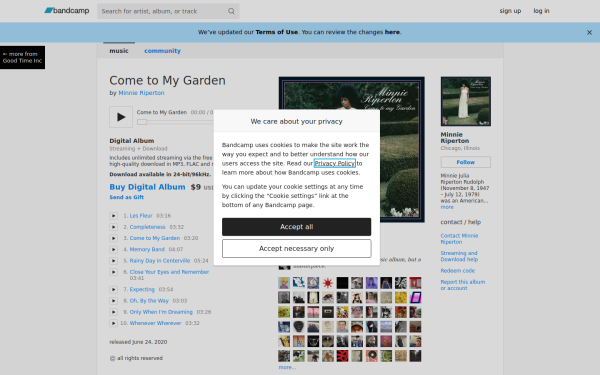Image resolution: width=600 pixels, height=375 pixels.
Task: Play track 8 Oh, By the Way
Action: 113,301
